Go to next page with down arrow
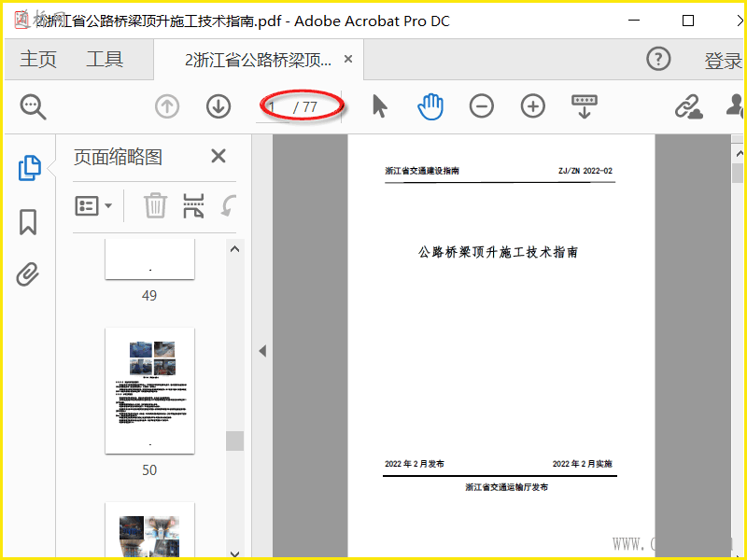This screenshot has width=747, height=560. coord(218,106)
